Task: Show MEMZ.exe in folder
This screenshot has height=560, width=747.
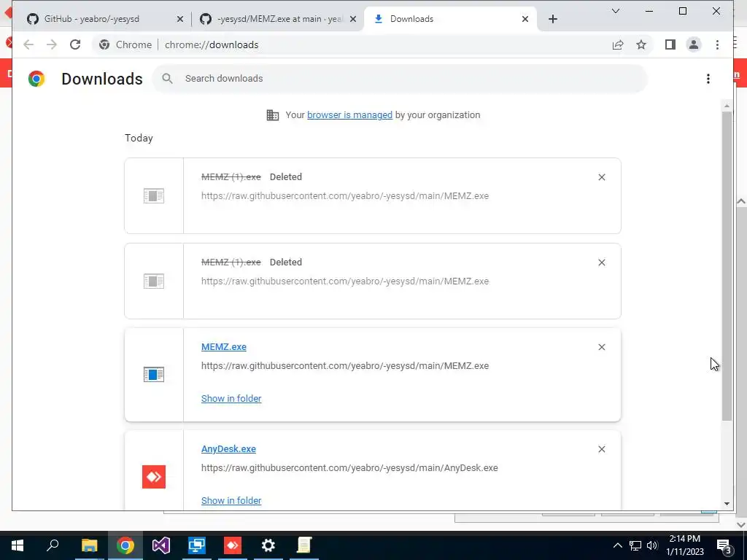Action: pos(231,399)
